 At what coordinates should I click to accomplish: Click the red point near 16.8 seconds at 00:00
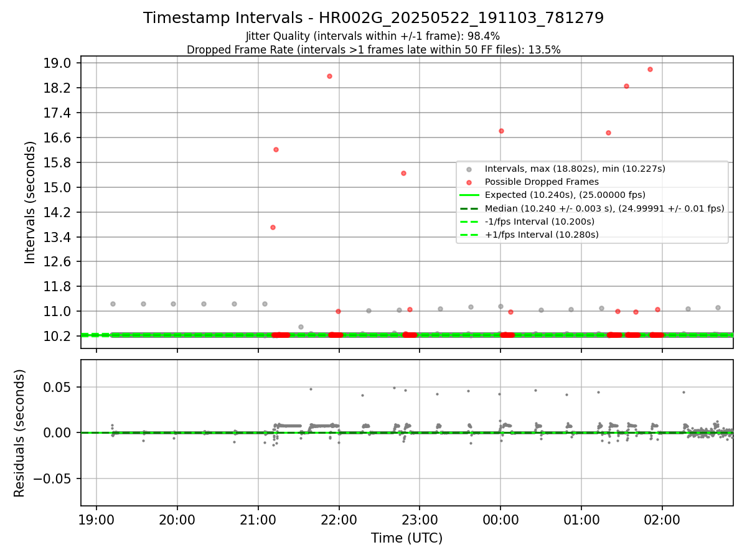[501, 131]
